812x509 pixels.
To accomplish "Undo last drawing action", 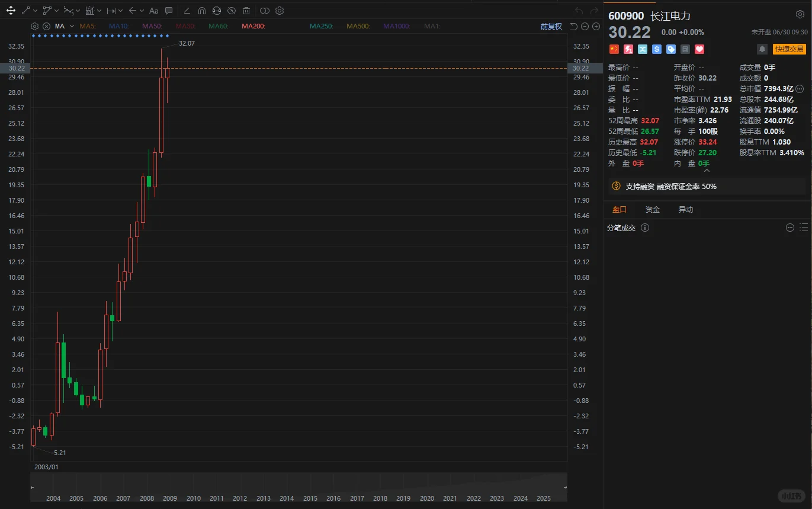I will pyautogui.click(x=579, y=11).
